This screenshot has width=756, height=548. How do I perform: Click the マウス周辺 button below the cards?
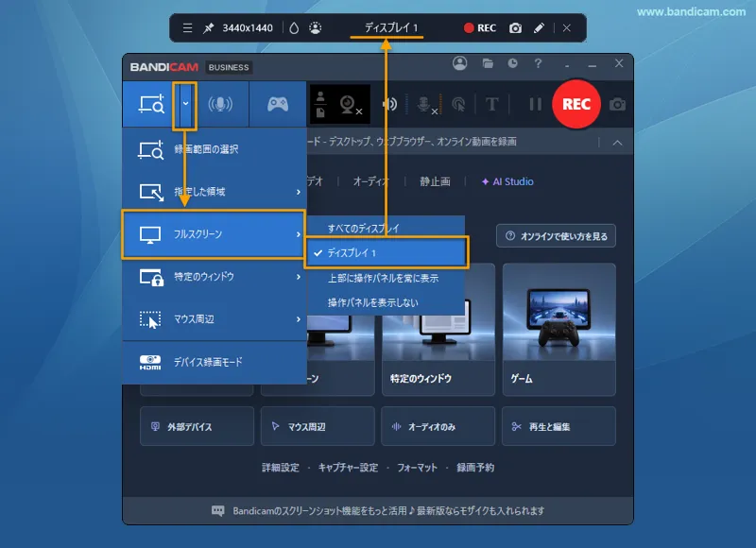click(x=318, y=426)
